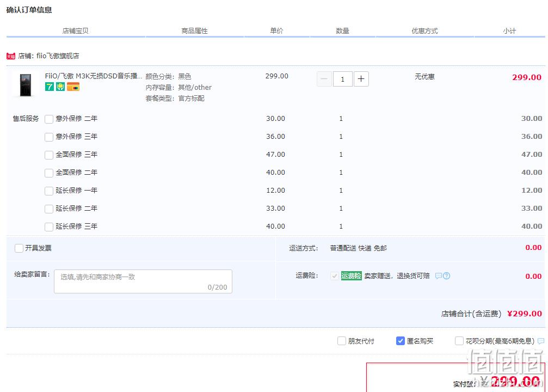The image size is (548, 392).
Task: Decrease quantity with the minus button
Action: [x=324, y=79]
